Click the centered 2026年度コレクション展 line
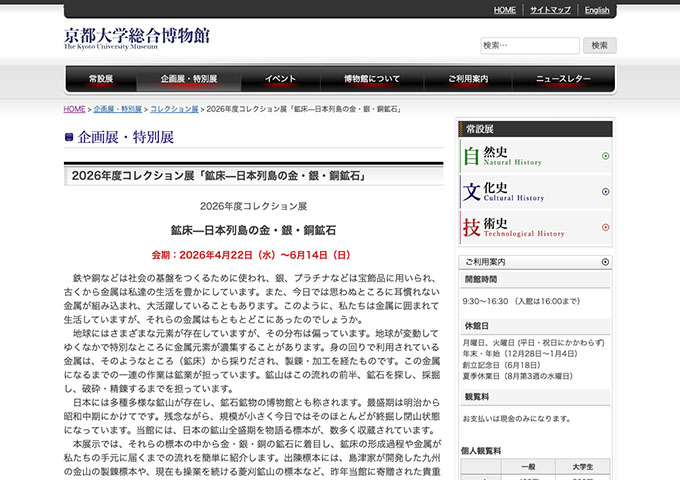Viewport: 680px width, 480px height. point(253,206)
